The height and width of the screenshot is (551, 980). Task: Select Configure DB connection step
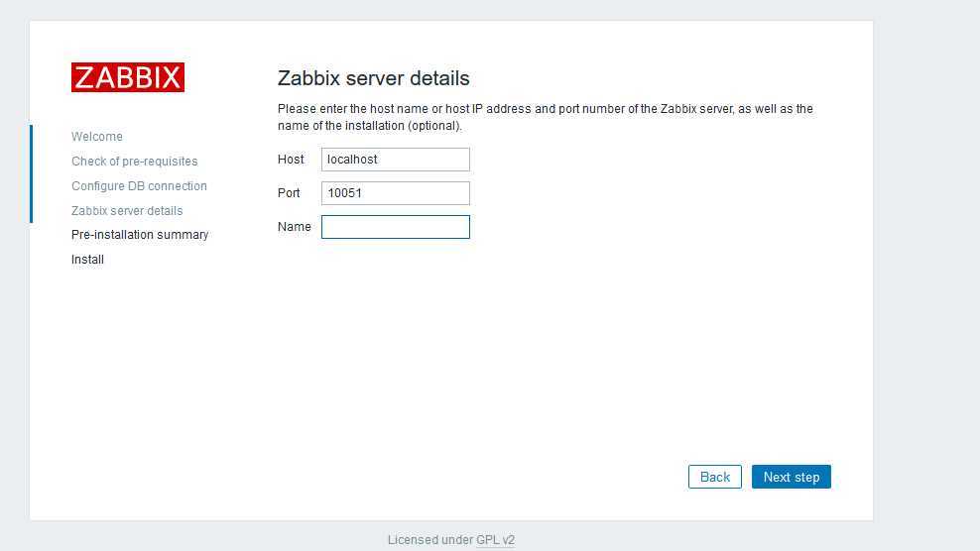(139, 186)
